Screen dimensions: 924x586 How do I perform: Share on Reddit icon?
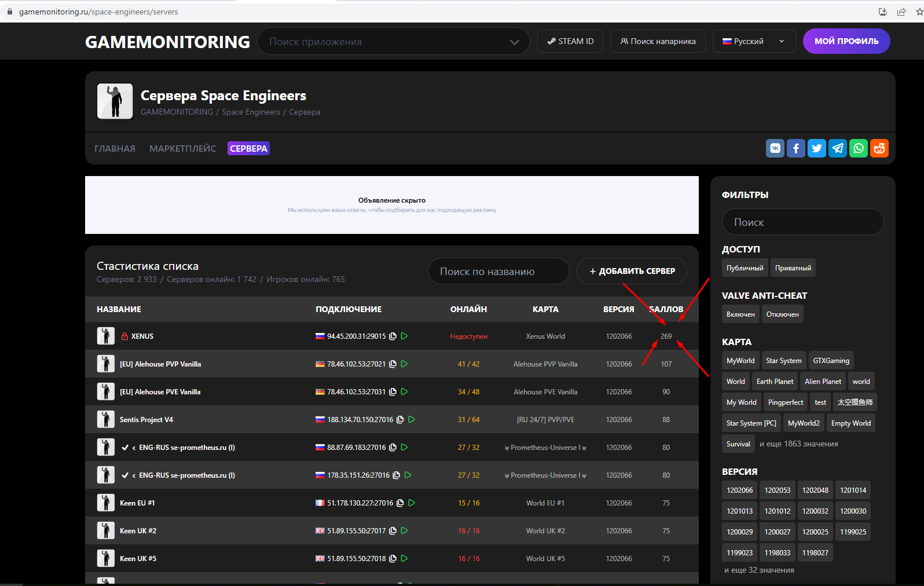click(x=879, y=148)
